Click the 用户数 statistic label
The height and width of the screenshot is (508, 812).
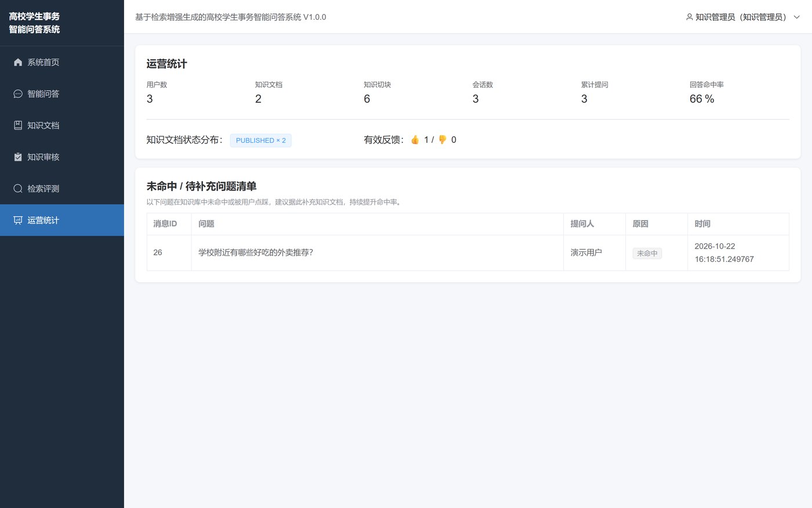click(157, 85)
